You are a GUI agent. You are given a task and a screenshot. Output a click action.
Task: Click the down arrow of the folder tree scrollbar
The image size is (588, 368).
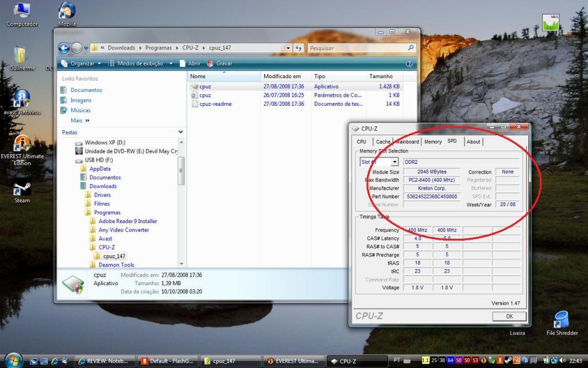pyautogui.click(x=181, y=264)
